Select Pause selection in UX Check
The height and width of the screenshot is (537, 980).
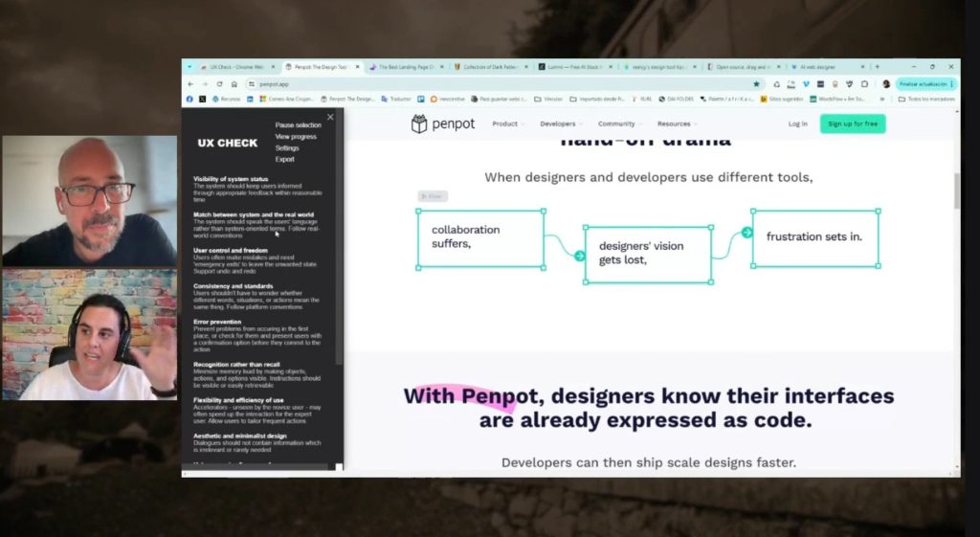[x=298, y=125]
